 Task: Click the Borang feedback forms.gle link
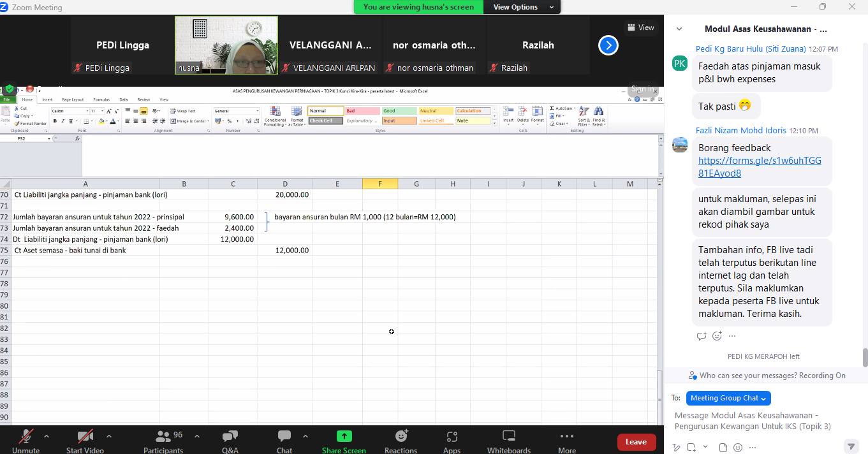click(x=760, y=167)
